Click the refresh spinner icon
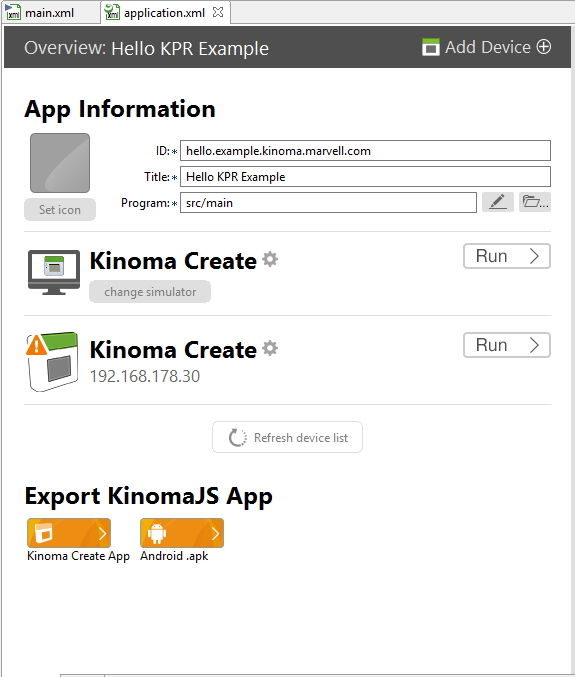The height and width of the screenshot is (677, 575). coord(237,437)
